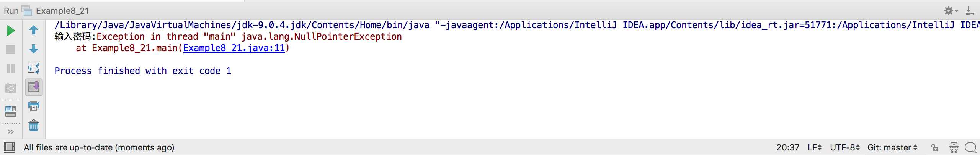The width and height of the screenshot is (980, 155).
Task: Click the Pause Output icon
Action: (11, 69)
